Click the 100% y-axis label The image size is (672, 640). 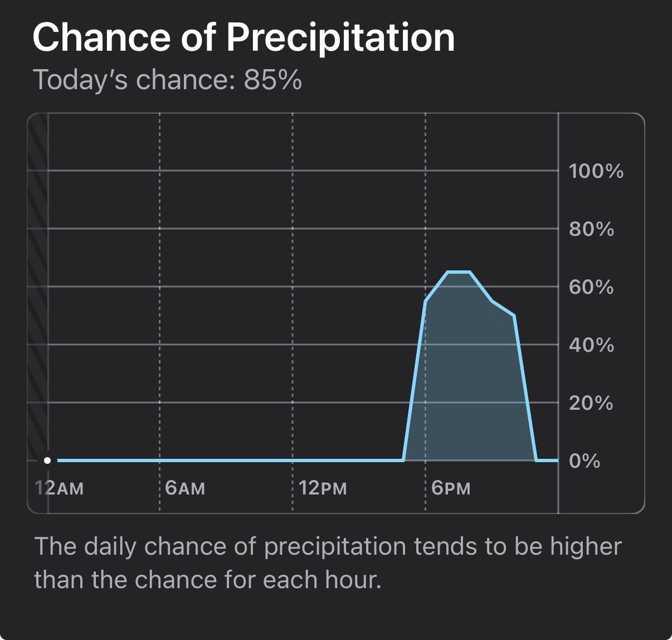596,171
